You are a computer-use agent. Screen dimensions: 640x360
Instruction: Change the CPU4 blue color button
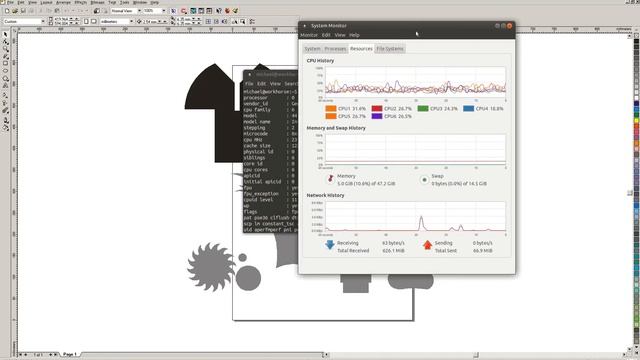469,109
